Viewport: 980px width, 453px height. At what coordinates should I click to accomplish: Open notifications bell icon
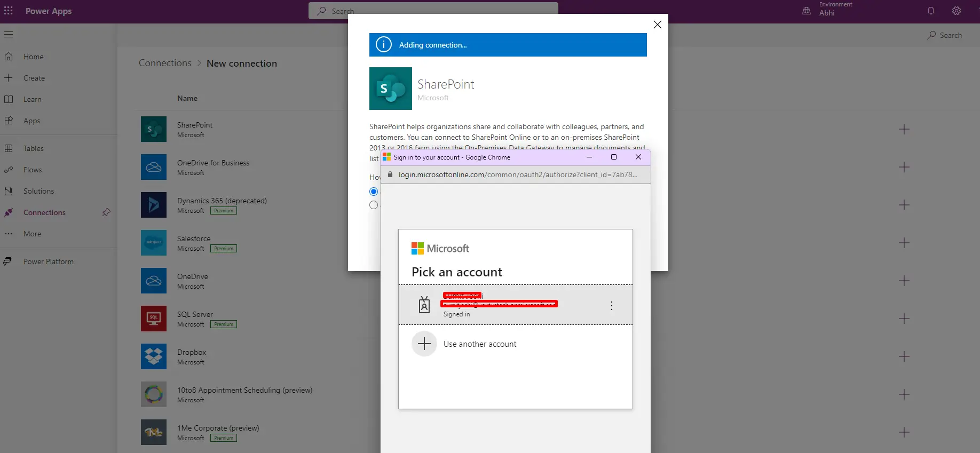coord(931,11)
